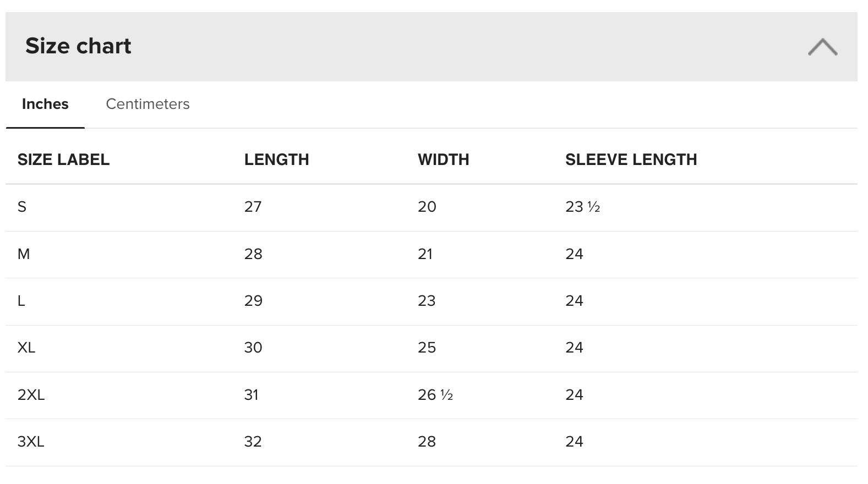Viewport: 868px width, 484px height.
Task: Select the XL size row label
Action: pos(26,348)
